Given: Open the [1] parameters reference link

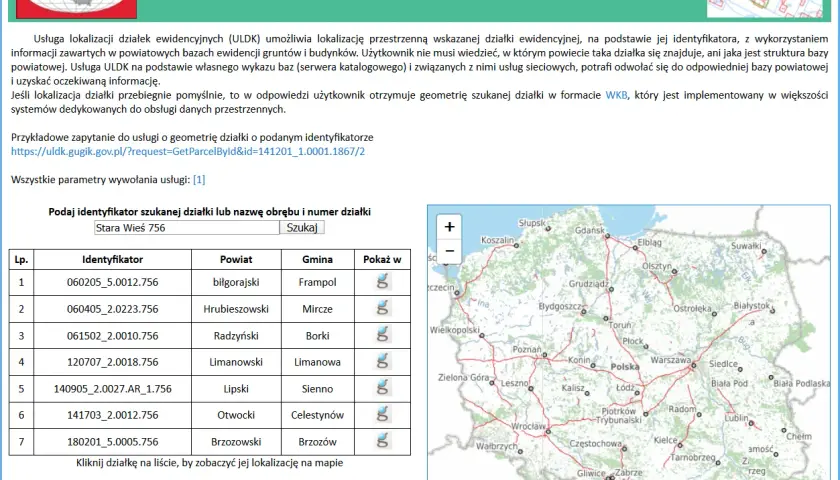Looking at the screenshot, I should 199,179.
